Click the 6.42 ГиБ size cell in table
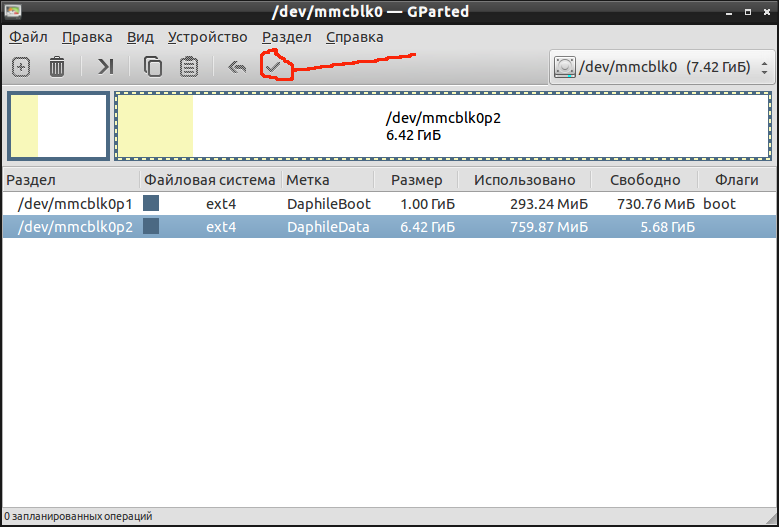779x527 pixels. 428,227
